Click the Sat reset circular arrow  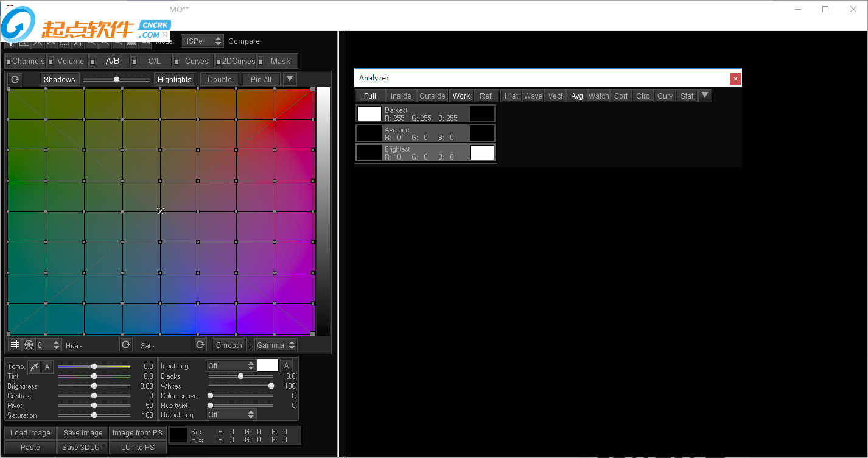click(x=200, y=345)
